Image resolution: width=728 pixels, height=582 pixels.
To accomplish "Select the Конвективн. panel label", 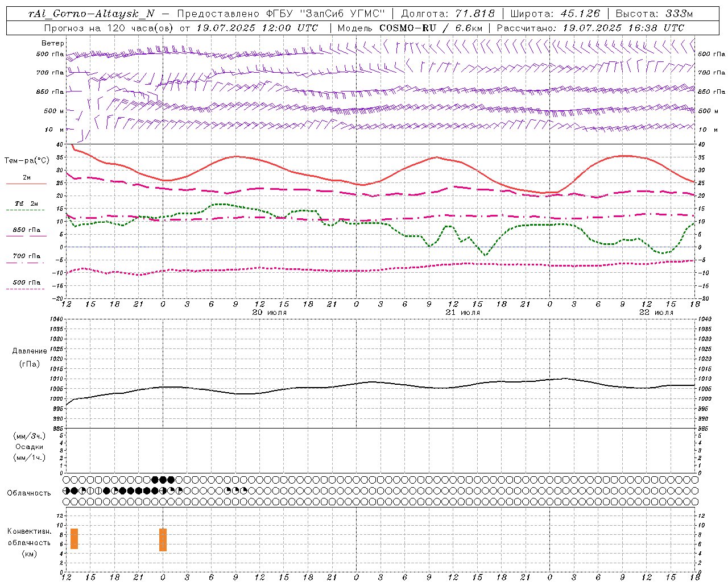I will (x=30, y=531).
